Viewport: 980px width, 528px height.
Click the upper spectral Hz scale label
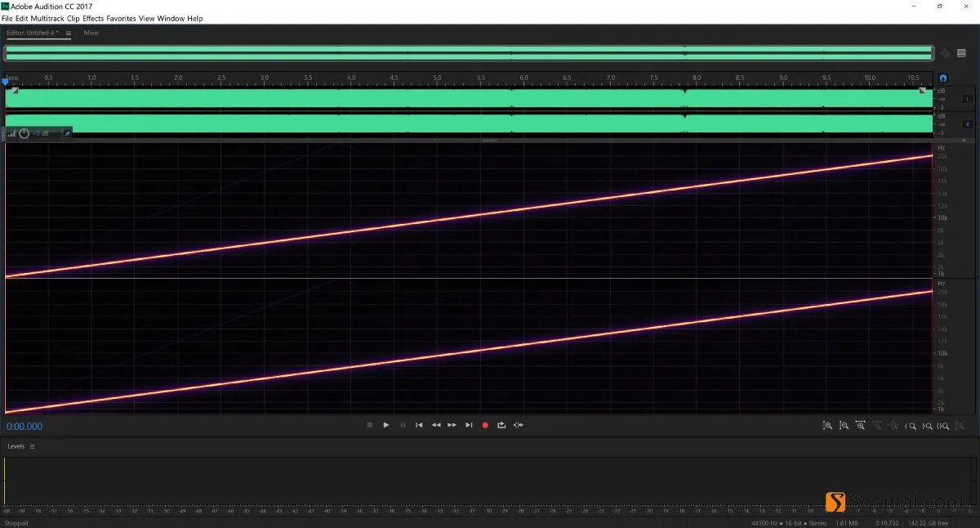tap(941, 148)
